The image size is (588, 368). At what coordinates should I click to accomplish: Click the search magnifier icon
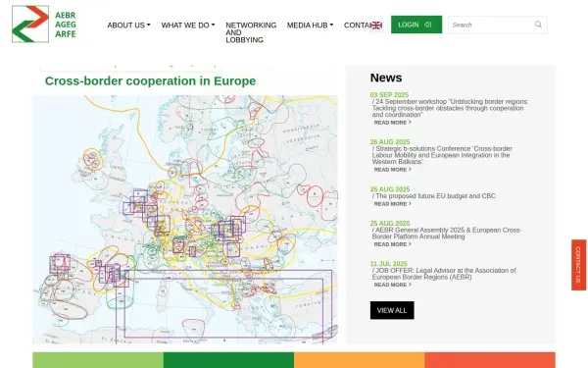pyautogui.click(x=538, y=25)
